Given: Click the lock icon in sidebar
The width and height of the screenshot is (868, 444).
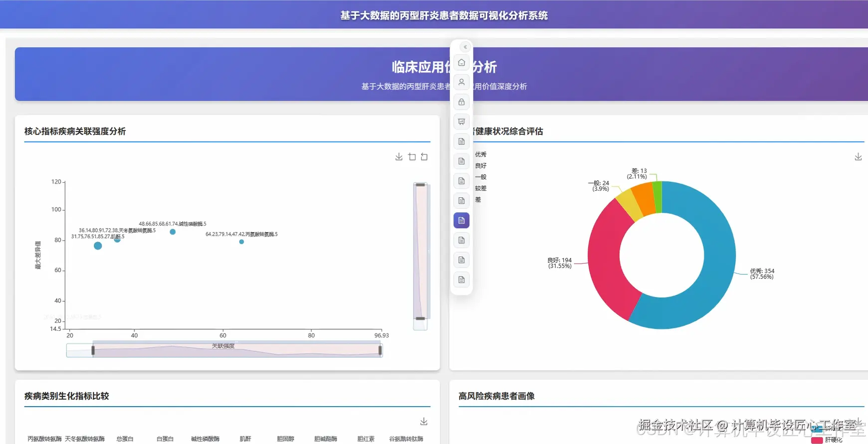Looking at the screenshot, I should click(x=461, y=102).
